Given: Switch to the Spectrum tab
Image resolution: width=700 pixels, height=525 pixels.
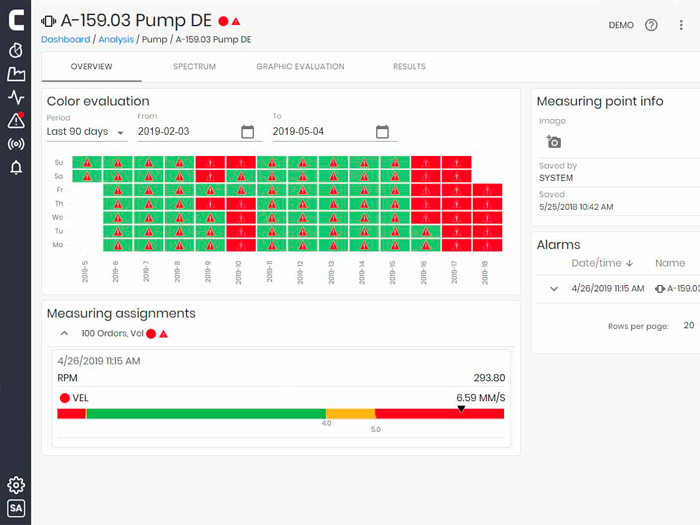Looking at the screenshot, I should click(194, 67).
